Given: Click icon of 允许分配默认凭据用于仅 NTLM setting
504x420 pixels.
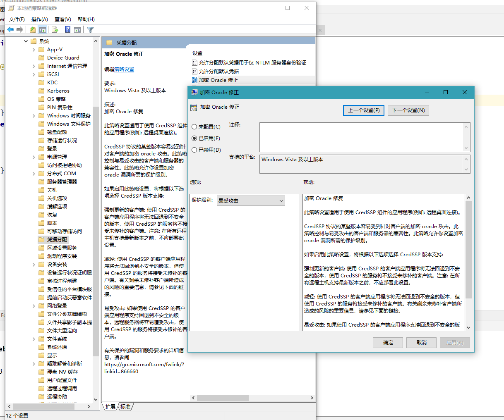Looking at the screenshot, I should click(194, 63).
